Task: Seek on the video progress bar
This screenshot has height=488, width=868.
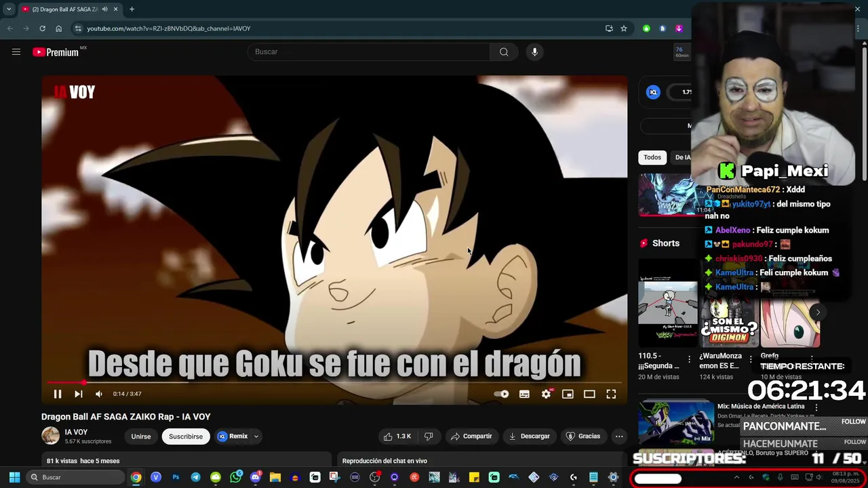Action: click(x=334, y=383)
